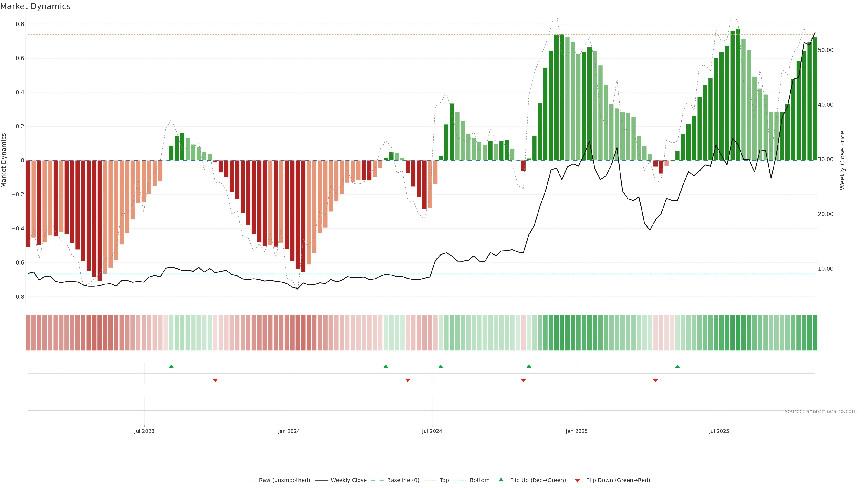The image size is (868, 488).
Task: Hide the Bottom line via legend
Action: pos(479,480)
